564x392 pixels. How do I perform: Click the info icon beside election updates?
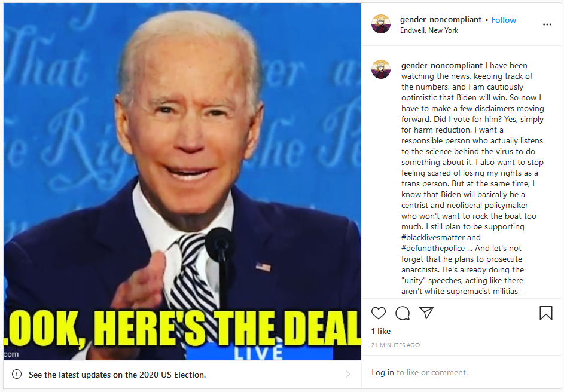pos(17,375)
